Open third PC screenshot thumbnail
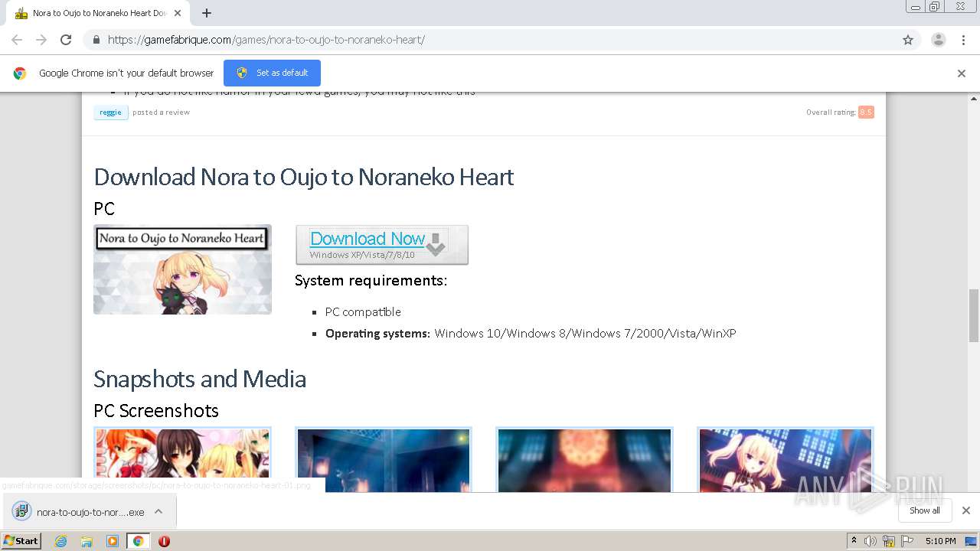This screenshot has width=980, height=551. [x=584, y=460]
